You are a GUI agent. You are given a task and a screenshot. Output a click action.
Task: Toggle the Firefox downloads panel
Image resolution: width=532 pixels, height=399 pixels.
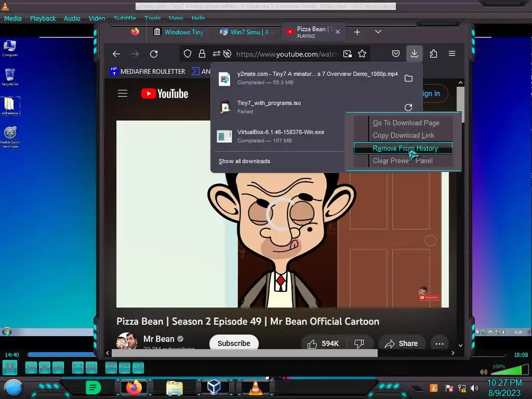point(414,54)
